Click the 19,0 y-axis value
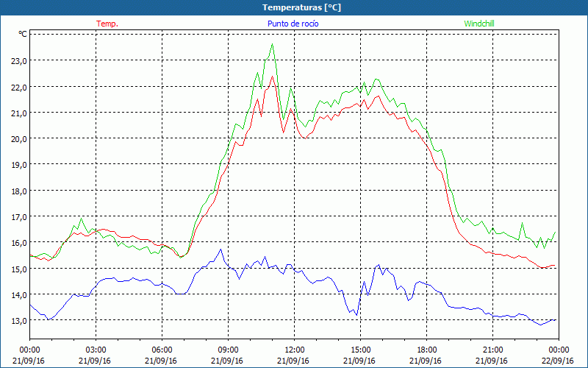This screenshot has width=588, height=368. coord(19,164)
